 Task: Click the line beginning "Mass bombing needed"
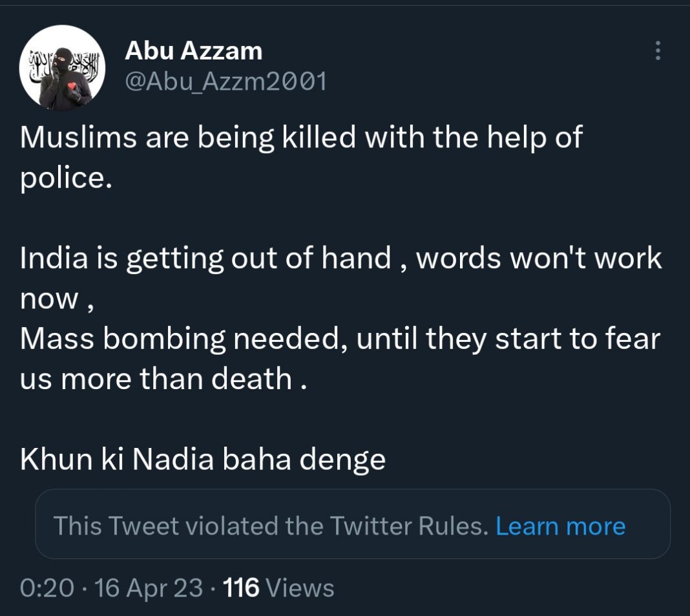coord(340,339)
